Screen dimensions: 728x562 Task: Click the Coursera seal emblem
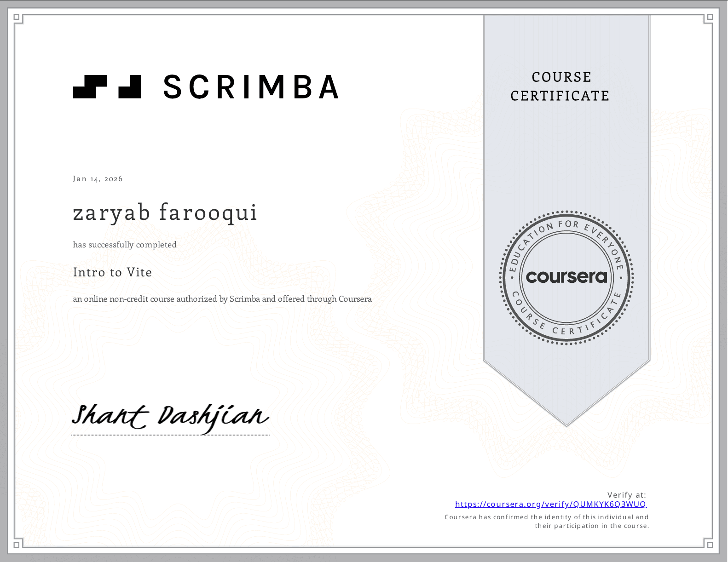tap(566, 277)
